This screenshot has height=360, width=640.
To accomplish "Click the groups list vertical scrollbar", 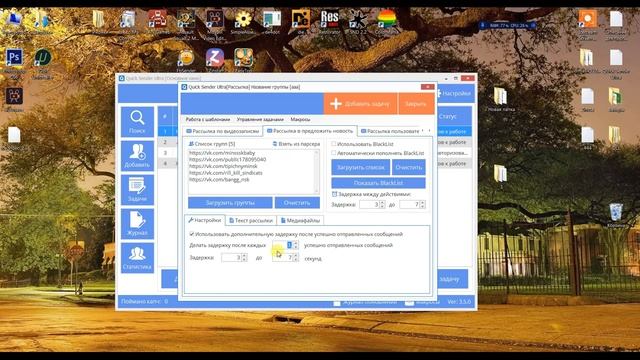I will [316, 172].
